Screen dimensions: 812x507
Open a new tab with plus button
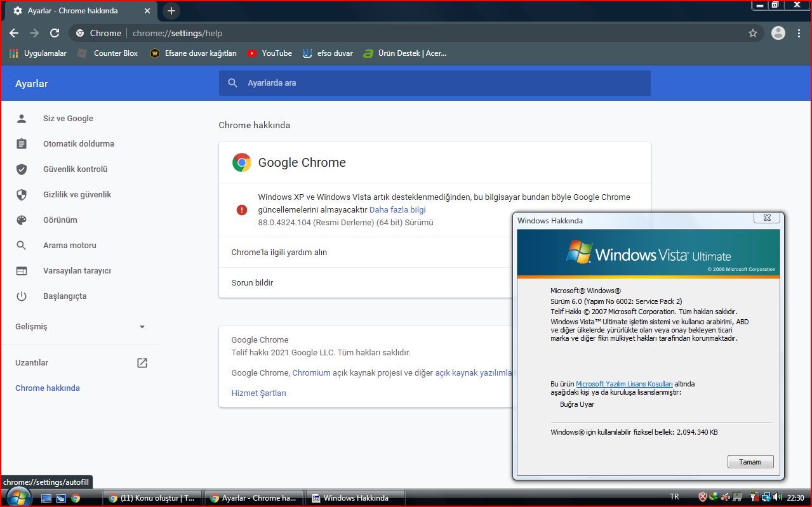tap(171, 11)
